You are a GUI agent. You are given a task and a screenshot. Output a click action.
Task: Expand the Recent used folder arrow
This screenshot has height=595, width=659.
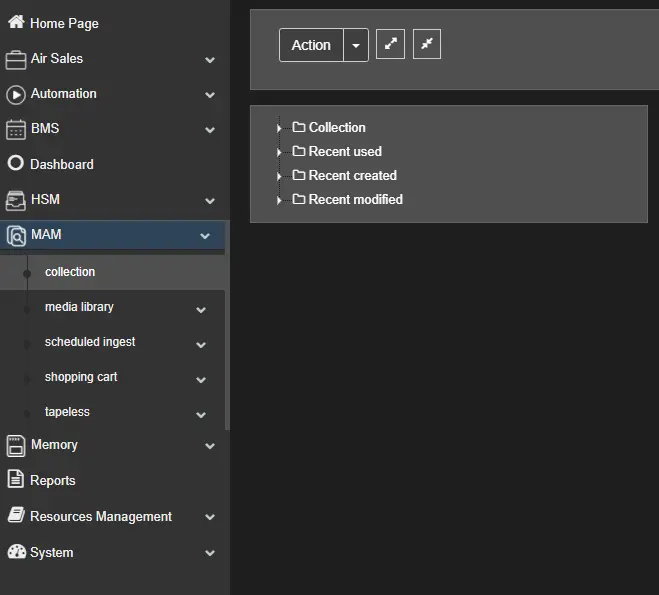point(280,152)
